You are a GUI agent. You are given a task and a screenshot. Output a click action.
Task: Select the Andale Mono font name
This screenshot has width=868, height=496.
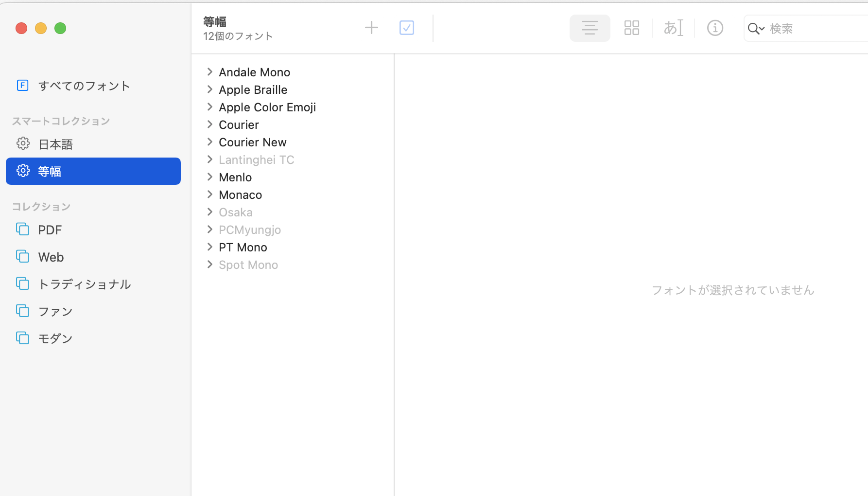coord(255,72)
